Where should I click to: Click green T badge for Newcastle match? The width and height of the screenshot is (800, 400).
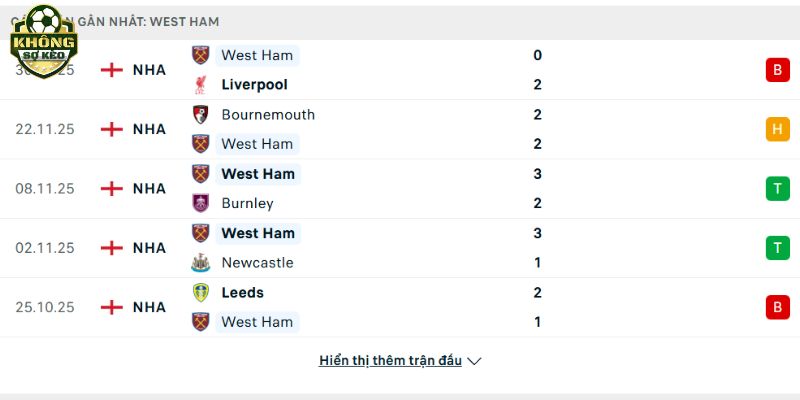777,248
